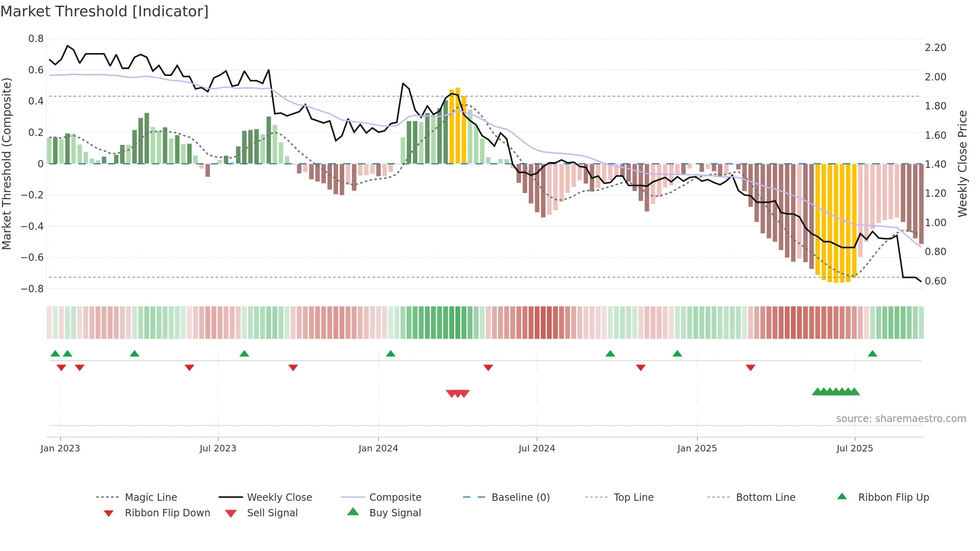The height and width of the screenshot is (551, 980).
Task: Click the Baseline (0) legend entry
Action: pos(506,497)
